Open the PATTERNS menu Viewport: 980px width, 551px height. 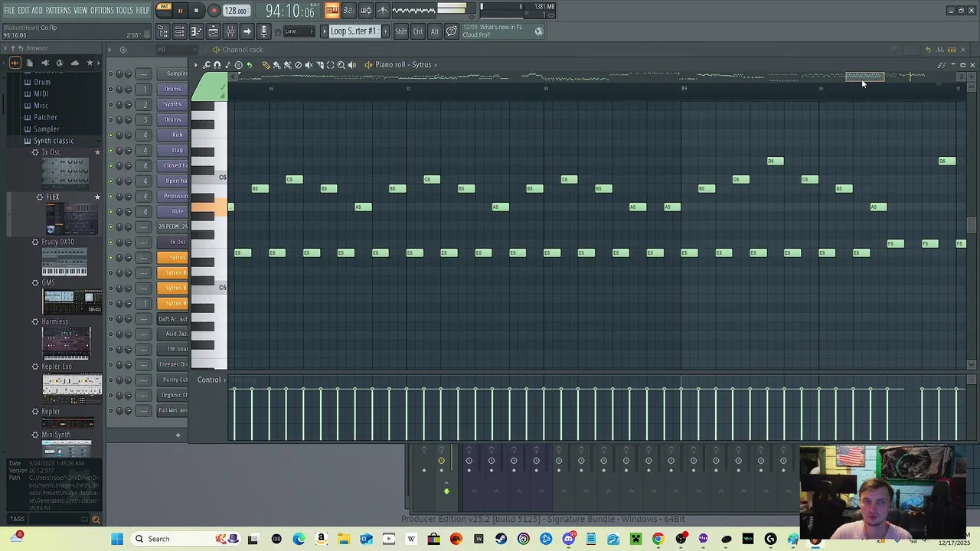coord(59,10)
